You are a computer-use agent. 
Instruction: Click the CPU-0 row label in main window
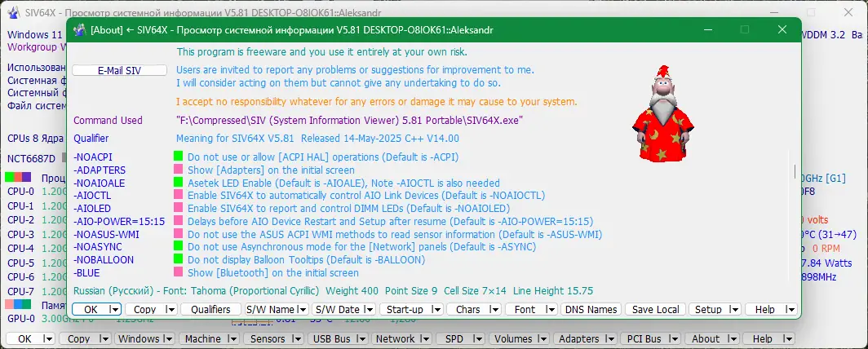pos(20,192)
